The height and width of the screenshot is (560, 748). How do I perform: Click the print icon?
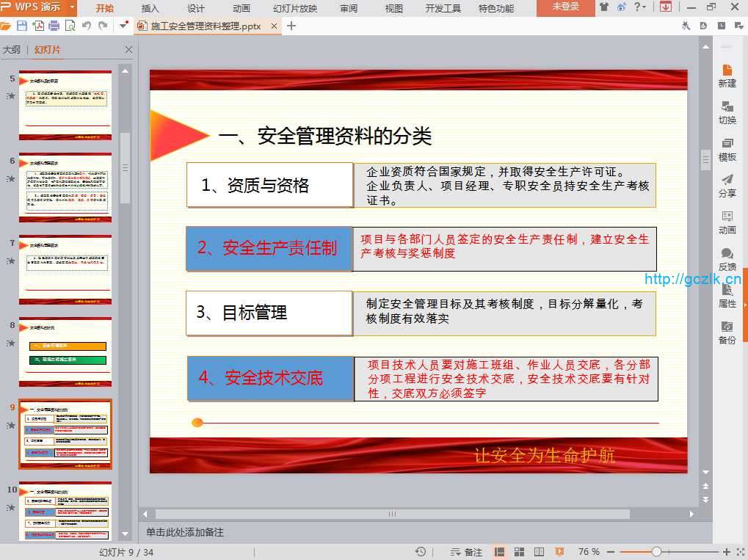point(54,26)
